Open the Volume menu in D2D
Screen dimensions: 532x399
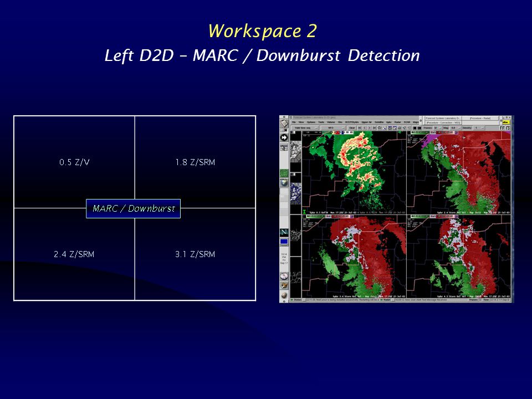pos(331,122)
